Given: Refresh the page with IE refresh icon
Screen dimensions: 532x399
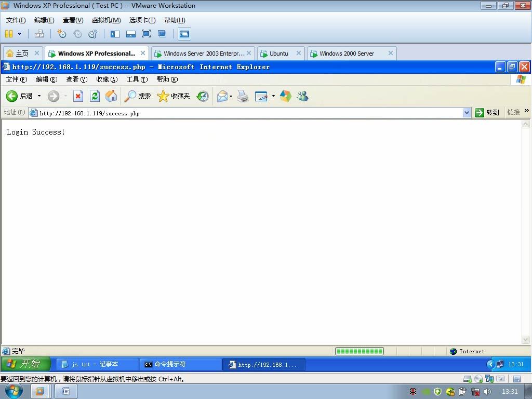Looking at the screenshot, I should point(95,96).
